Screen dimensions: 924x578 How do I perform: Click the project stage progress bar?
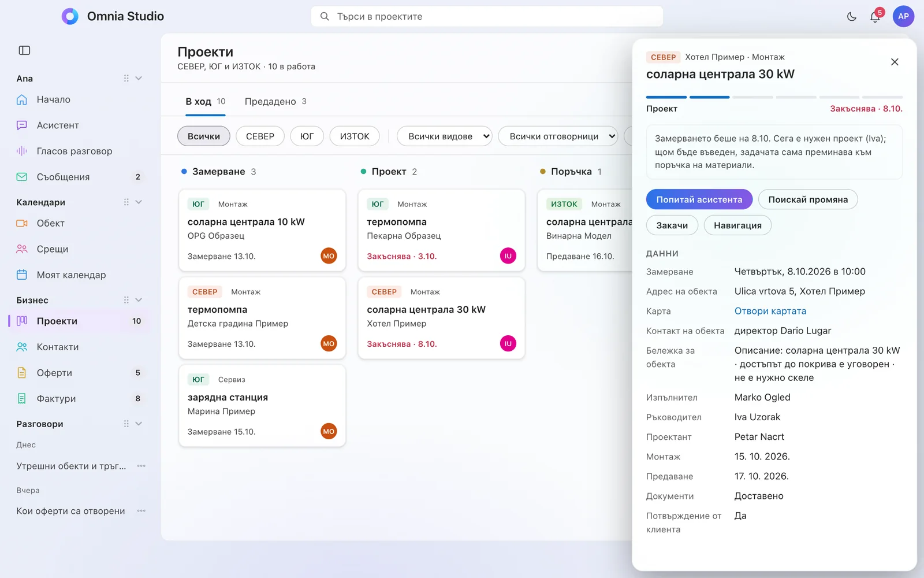[774, 97]
